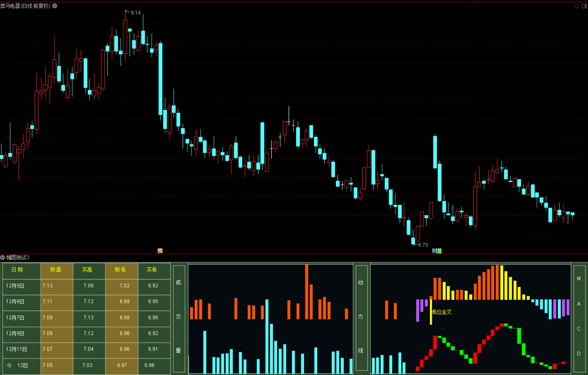Click the blue 财 event marker icon
Screen dimensions: 588x375
pos(434,251)
